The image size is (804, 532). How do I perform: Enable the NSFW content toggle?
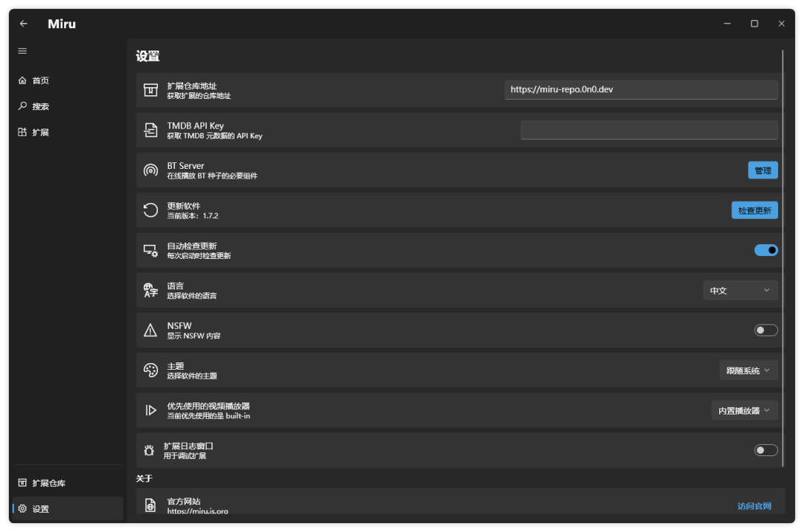click(x=766, y=330)
